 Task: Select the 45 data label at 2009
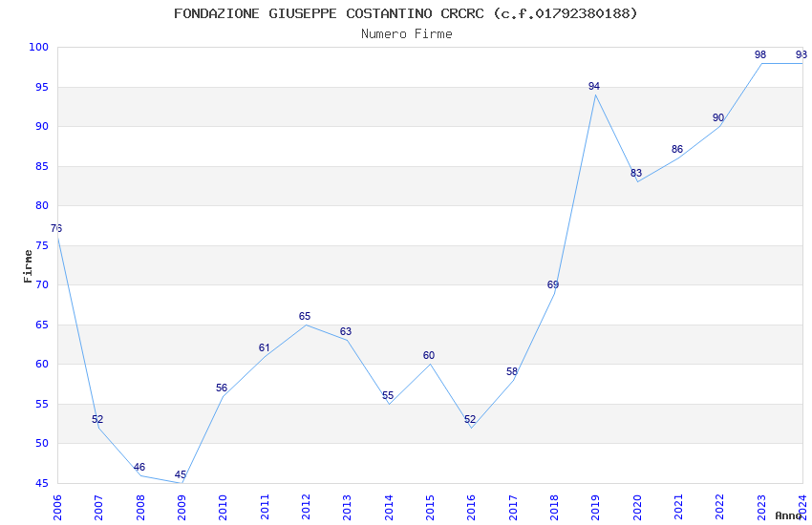click(181, 474)
